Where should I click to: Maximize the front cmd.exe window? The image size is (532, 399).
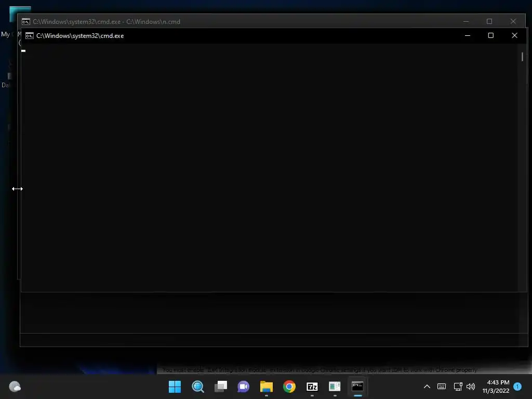coord(490,35)
